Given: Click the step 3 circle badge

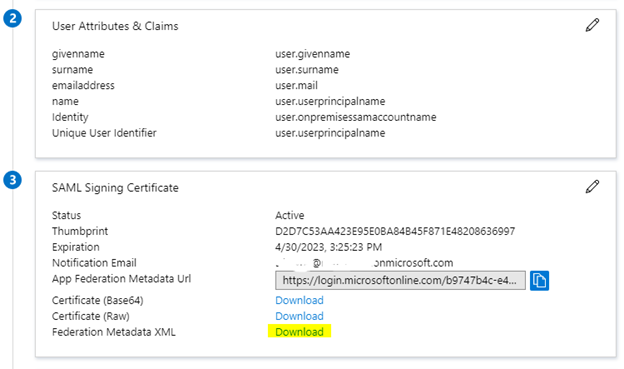Looking at the screenshot, I should tap(12, 180).
